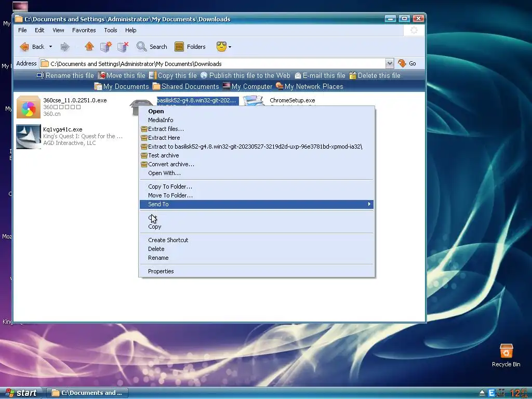The height and width of the screenshot is (399, 532).
Task: Go back using the Back arrow
Action: (32, 47)
